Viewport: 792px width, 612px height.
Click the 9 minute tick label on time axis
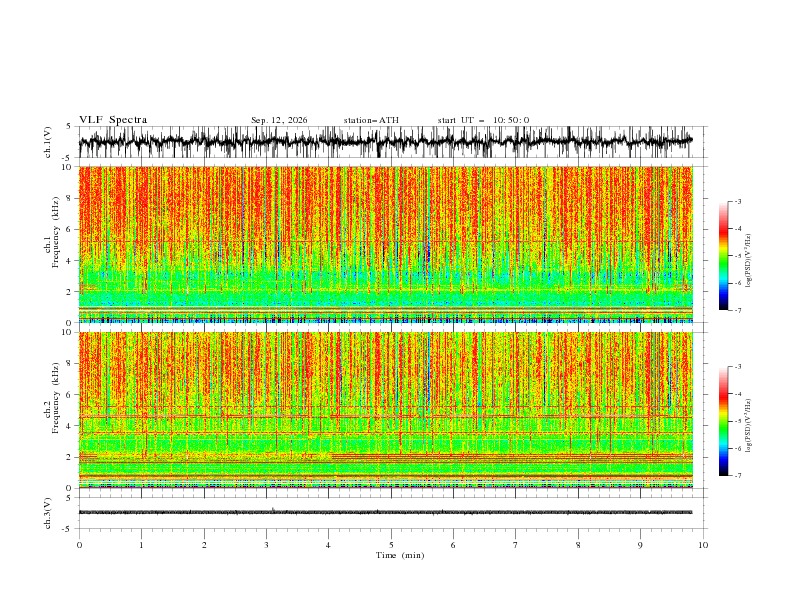click(640, 545)
